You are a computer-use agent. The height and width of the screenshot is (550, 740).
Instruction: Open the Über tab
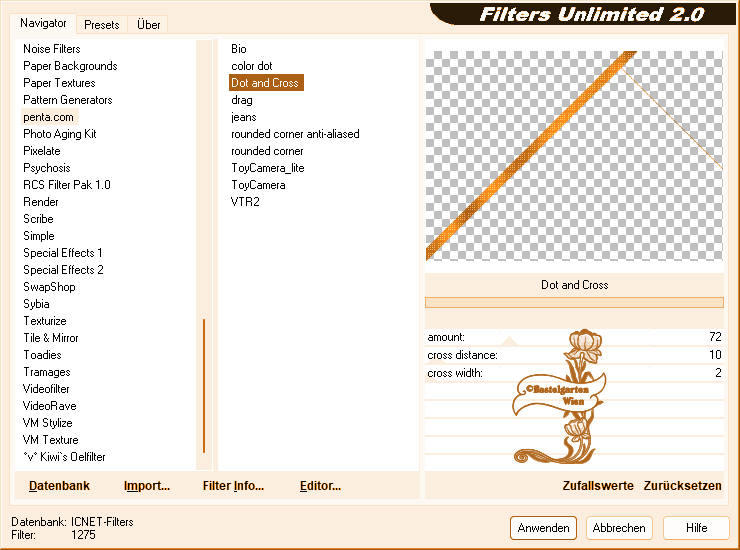point(149,25)
